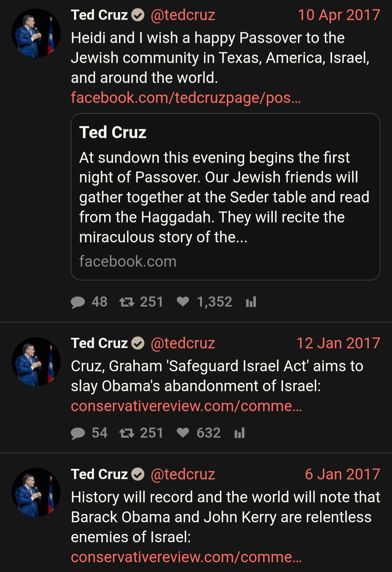
Task: Tap retweet icon on the Passover tweet
Action: [x=127, y=302]
